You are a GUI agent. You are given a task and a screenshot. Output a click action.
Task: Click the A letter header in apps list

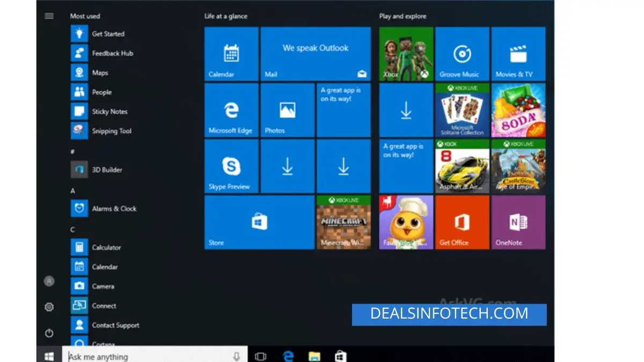72,190
